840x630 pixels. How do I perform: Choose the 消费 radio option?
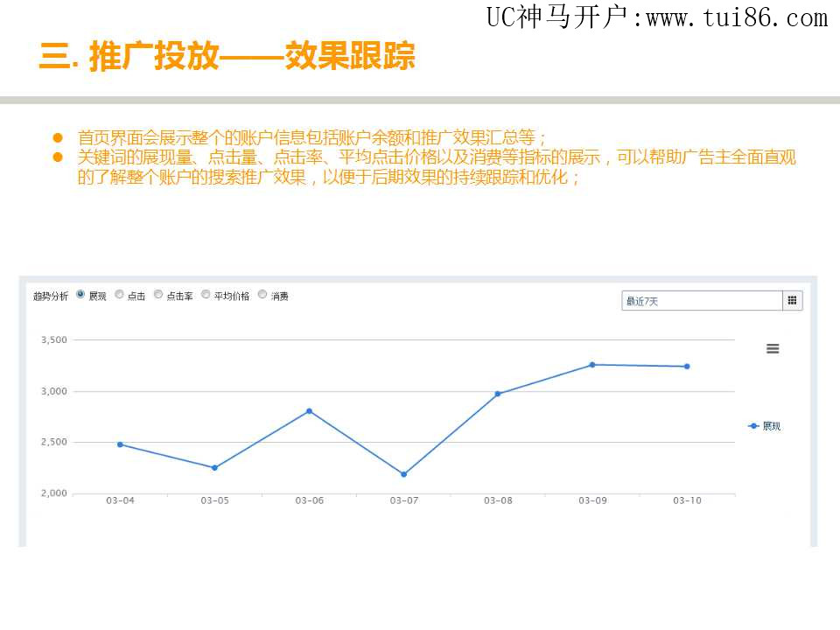click(262, 295)
